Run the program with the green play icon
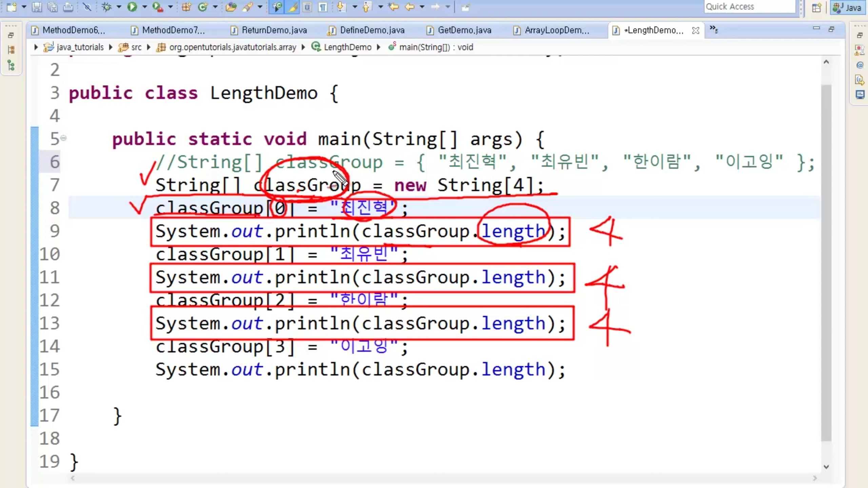This screenshot has width=868, height=488. click(x=132, y=7)
